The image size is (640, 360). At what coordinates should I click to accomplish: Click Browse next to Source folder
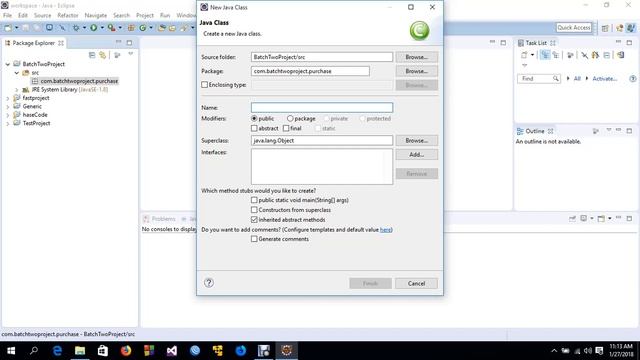point(416,57)
